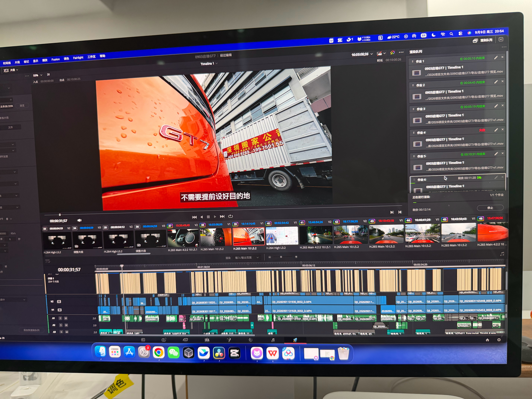
Task: Jump to the last frame
Action: tap(222, 216)
